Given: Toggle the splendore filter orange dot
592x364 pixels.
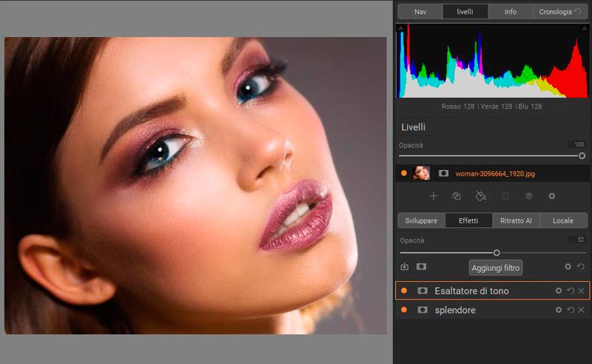Looking at the screenshot, I should (404, 310).
